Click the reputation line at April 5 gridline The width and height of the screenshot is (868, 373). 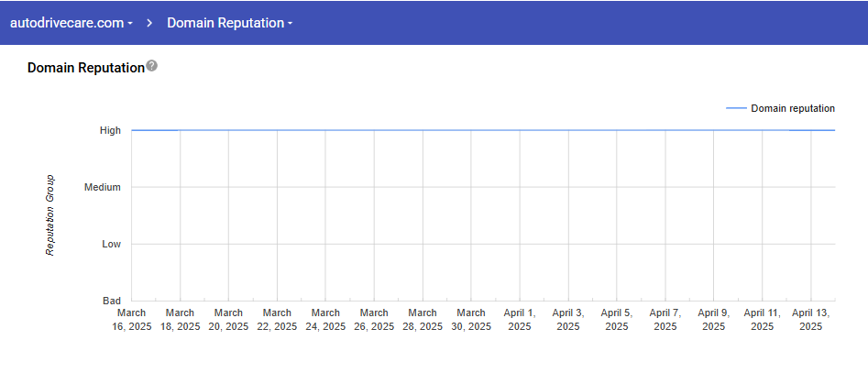coord(617,130)
